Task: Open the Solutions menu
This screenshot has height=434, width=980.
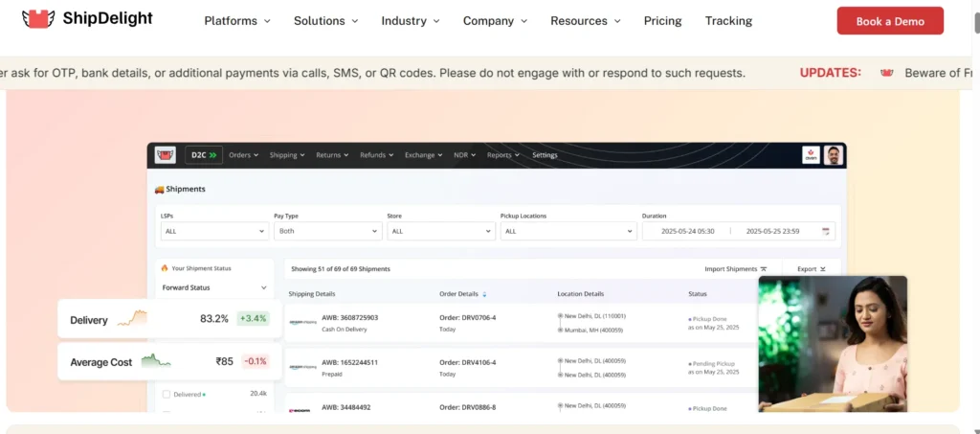Action: click(x=326, y=21)
